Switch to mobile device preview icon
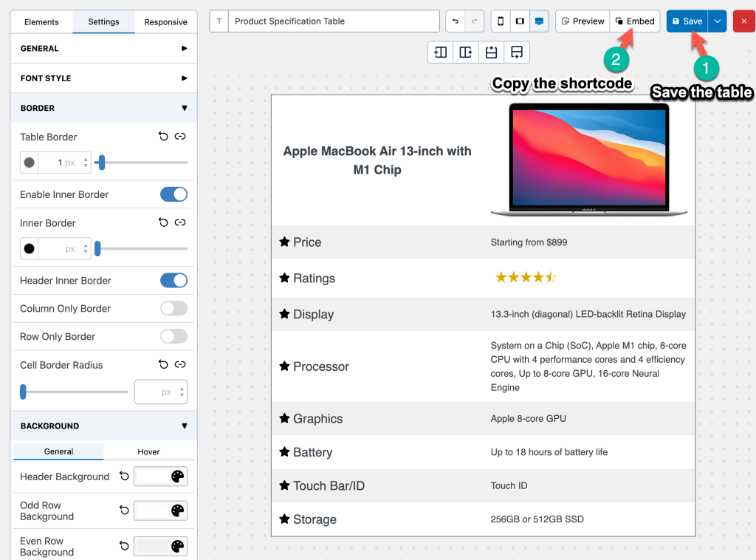This screenshot has height=560, width=756. coord(501,21)
